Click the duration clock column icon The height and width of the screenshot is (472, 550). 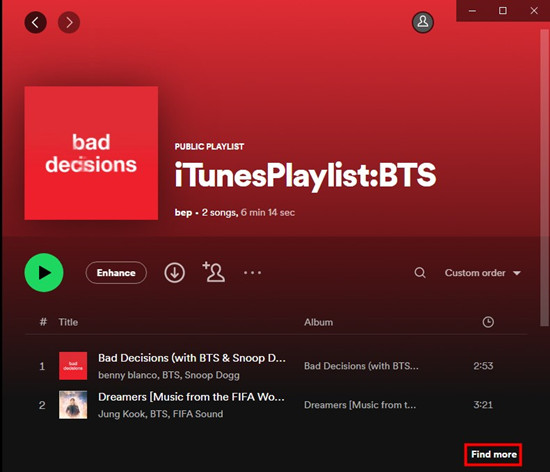(488, 322)
